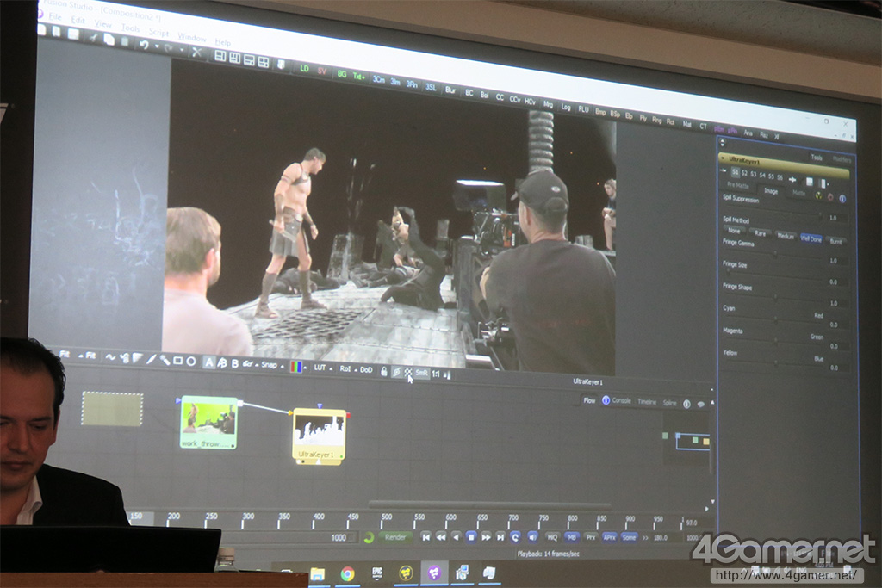
Task: Select the fourth quad view layout icon
Action: tap(264, 62)
